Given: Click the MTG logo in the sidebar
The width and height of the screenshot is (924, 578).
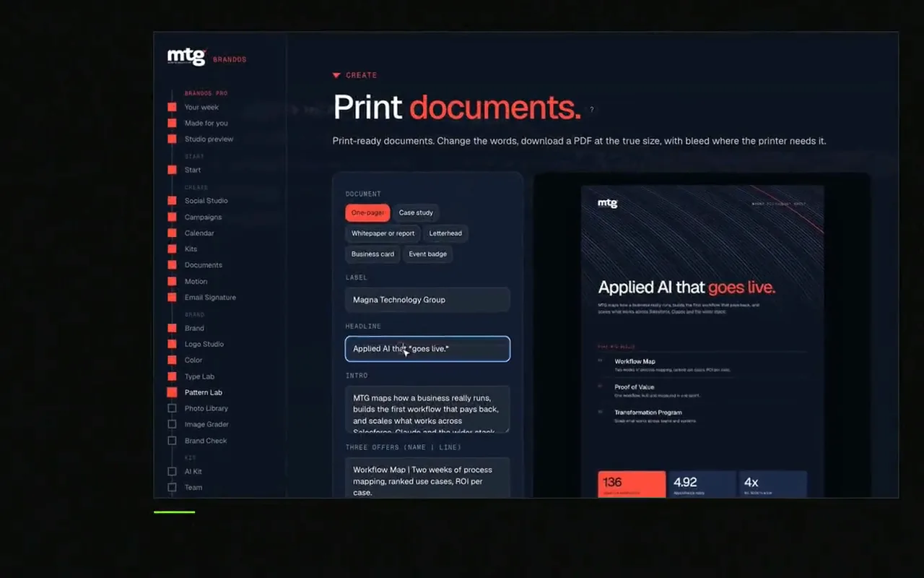Looking at the screenshot, I should click(187, 57).
